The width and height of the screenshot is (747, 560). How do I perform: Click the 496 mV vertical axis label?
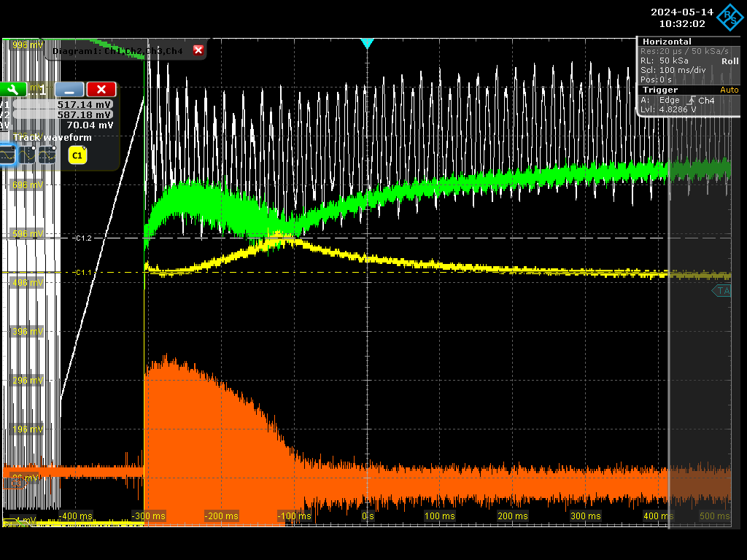(27, 283)
